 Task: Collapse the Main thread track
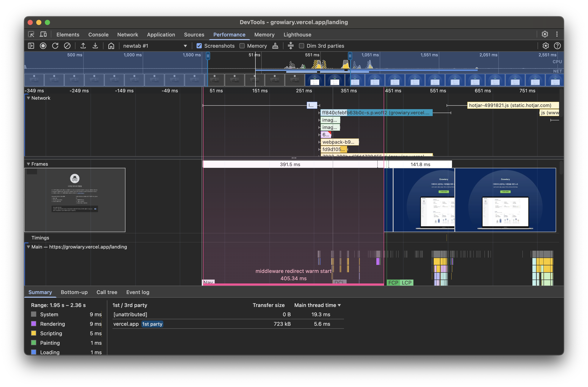click(x=28, y=247)
